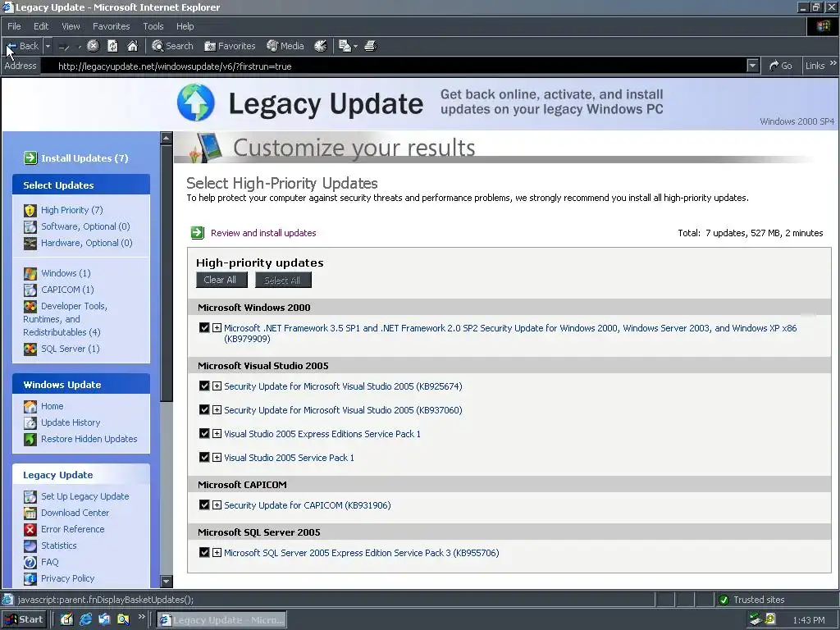This screenshot has height=630, width=840.
Task: Uncheck the .NET Framework KB979909 update checkbox
Action: 203,327
